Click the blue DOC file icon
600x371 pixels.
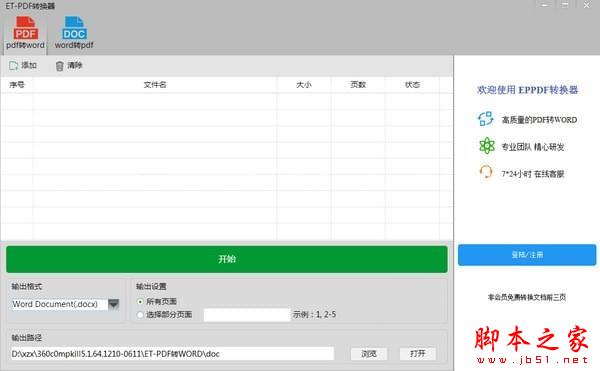point(74,28)
